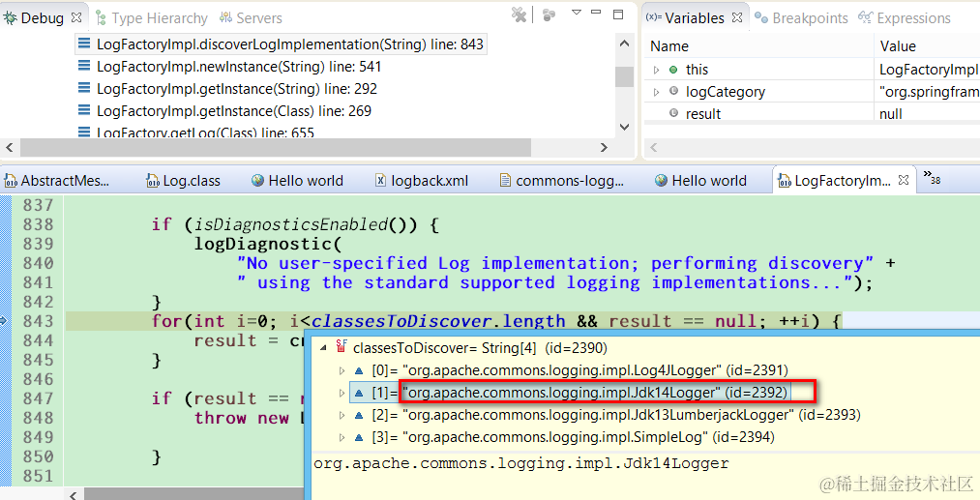
Task: Click the Debug view horizontal scrollbar thumb
Action: pyautogui.click(x=276, y=148)
